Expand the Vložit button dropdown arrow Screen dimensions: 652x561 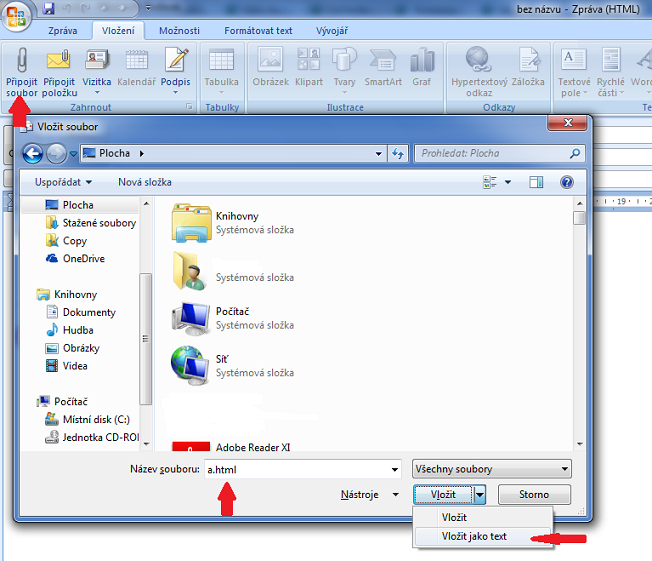[480, 494]
